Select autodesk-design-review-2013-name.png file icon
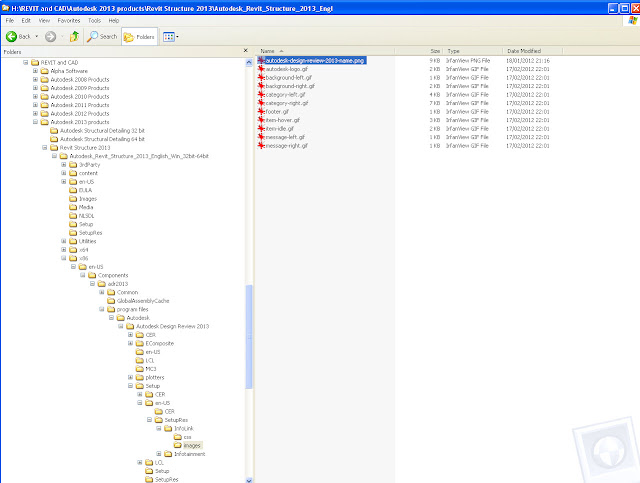Screen dimensions: 640x483 (261, 60)
